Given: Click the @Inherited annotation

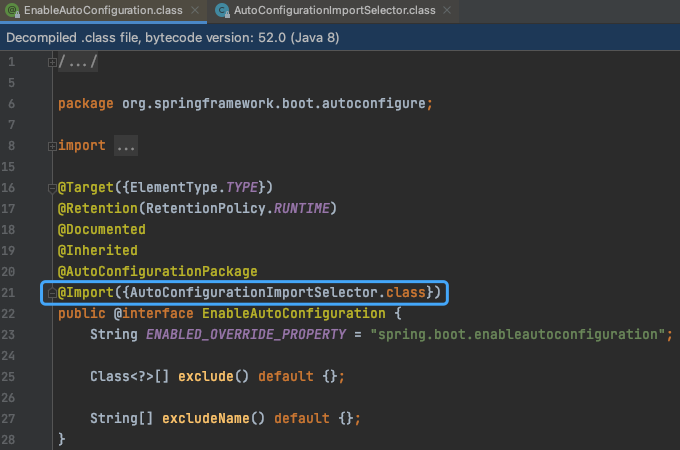Looking at the screenshot, I should point(98,251).
